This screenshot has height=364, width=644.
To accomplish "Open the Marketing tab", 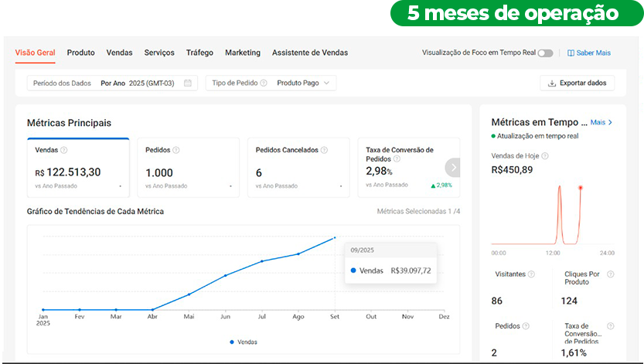I will tap(243, 53).
